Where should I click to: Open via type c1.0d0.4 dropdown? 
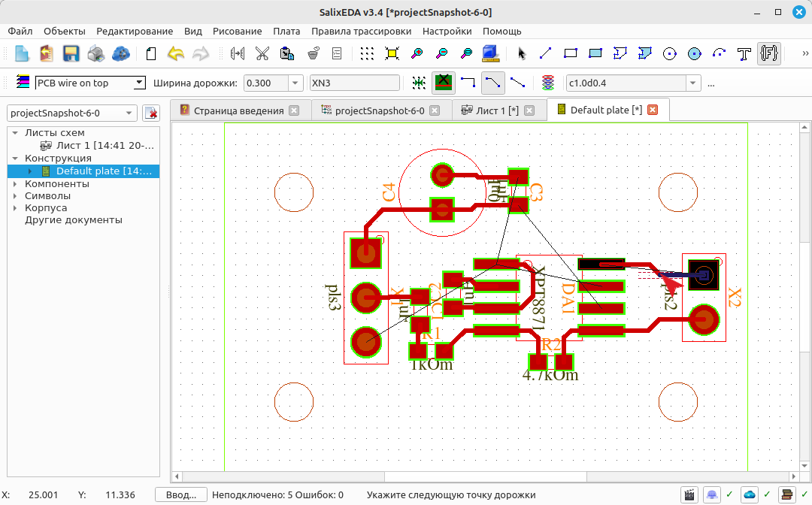click(693, 83)
